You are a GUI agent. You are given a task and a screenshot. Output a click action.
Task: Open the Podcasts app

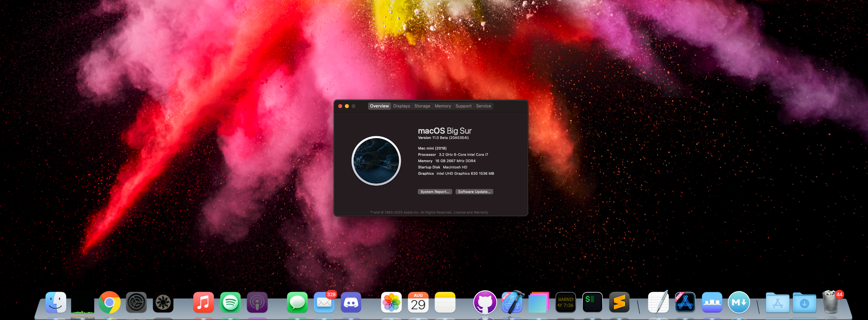(x=257, y=302)
